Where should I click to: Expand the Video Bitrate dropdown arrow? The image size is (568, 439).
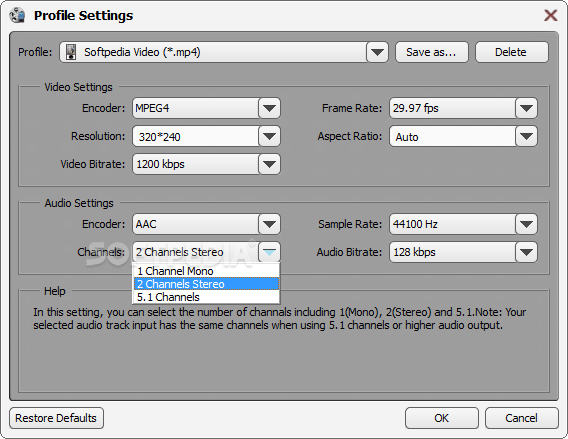[x=269, y=164]
